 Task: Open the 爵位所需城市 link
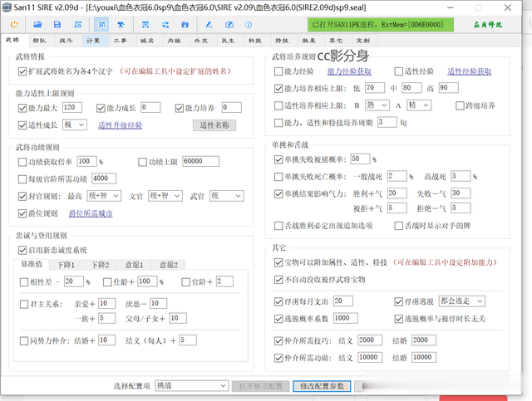(90, 213)
